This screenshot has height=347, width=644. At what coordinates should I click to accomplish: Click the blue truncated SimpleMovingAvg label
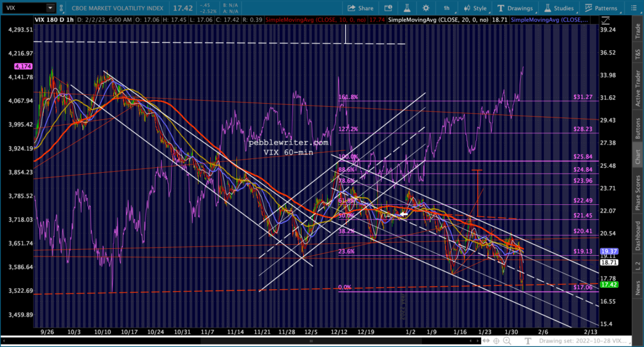click(x=550, y=19)
